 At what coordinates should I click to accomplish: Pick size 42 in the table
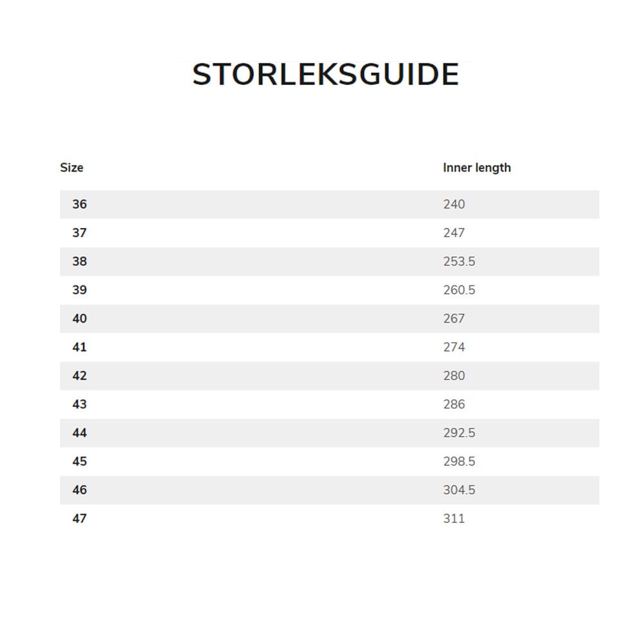pos(79,375)
